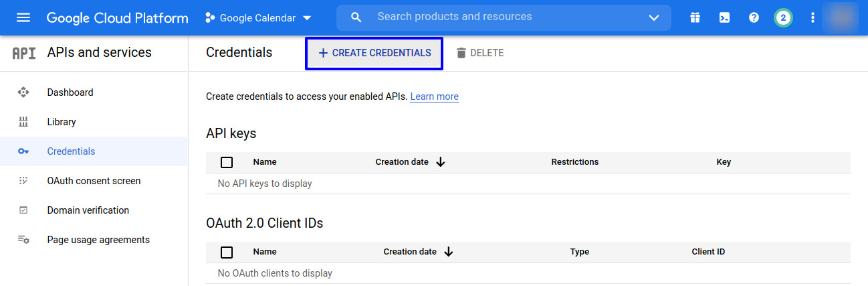Click the 'No API keys to display' row
The height and width of the screenshot is (286, 868).
pos(528,184)
